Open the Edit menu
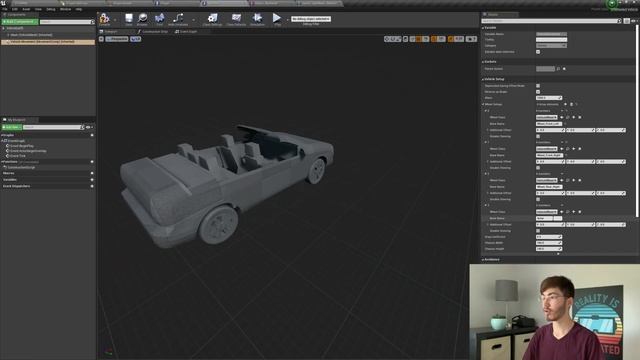The image size is (640, 360). [15, 9]
